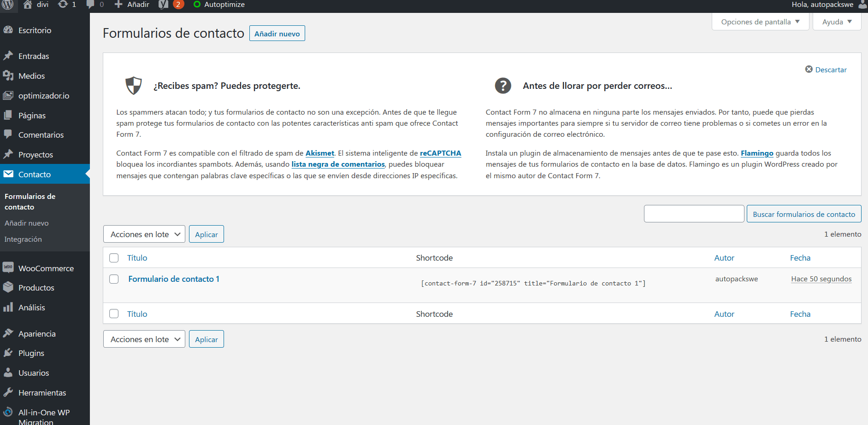Viewport: 868px width, 425px height.
Task: Click Buscar formularios de contacto button
Action: [804, 214]
